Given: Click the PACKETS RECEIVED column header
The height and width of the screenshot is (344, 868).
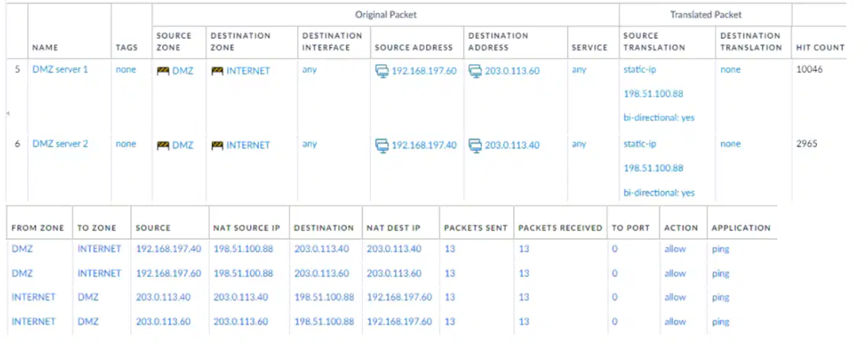Looking at the screenshot, I should coord(560,228).
